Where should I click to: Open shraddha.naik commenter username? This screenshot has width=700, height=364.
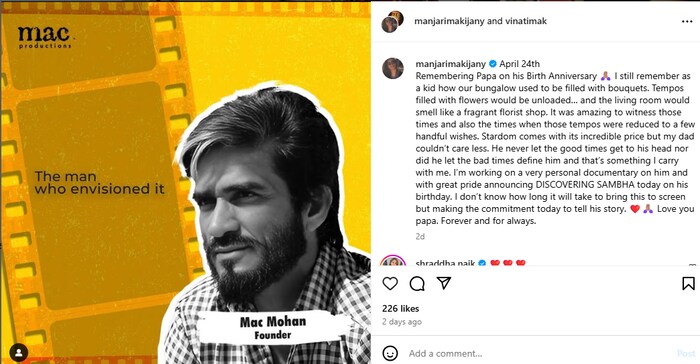point(445,263)
